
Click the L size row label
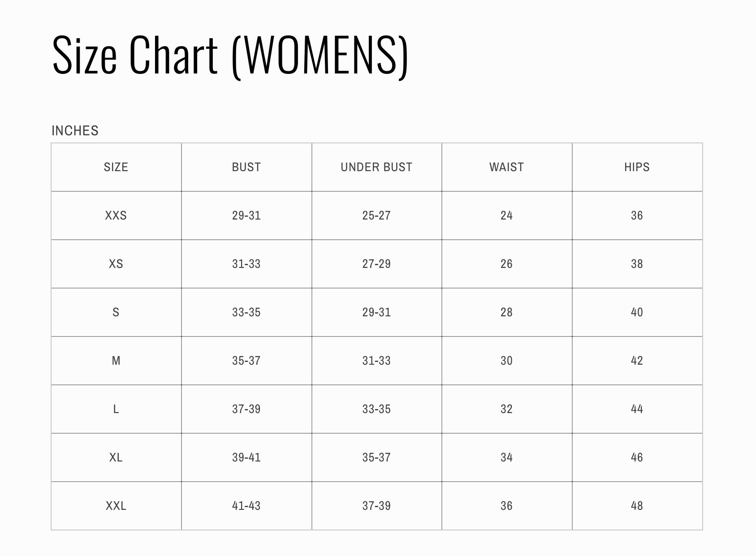[116, 409]
